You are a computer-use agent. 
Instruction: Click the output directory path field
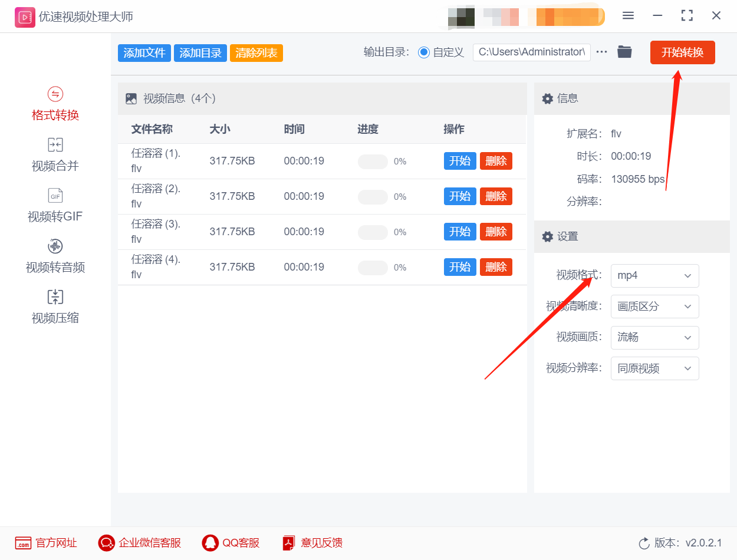[532, 52]
